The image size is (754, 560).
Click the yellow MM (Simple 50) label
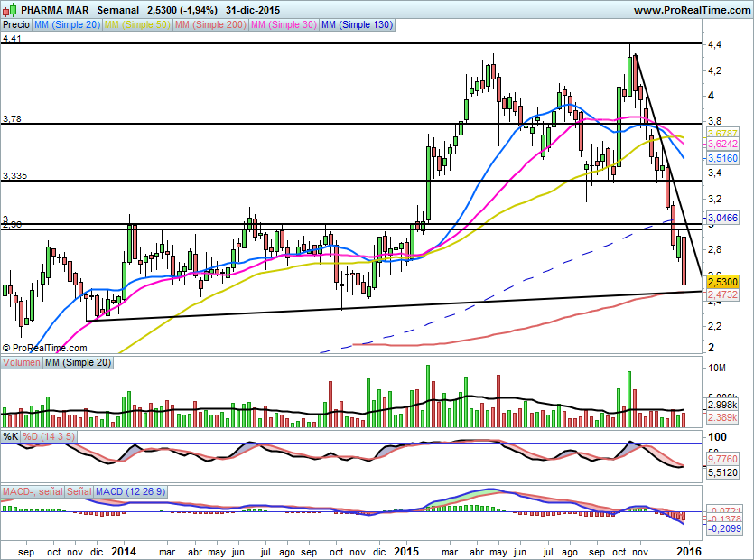135,25
